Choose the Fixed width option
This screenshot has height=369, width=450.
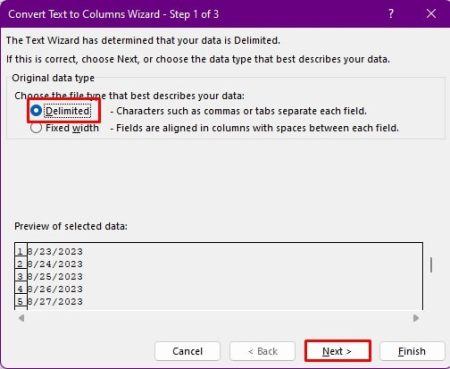tap(36, 128)
